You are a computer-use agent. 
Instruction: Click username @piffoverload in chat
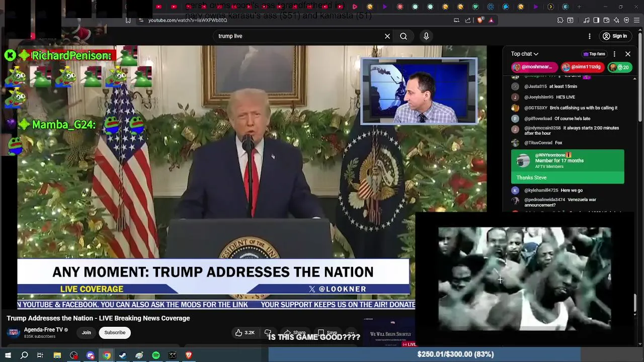click(538, 119)
